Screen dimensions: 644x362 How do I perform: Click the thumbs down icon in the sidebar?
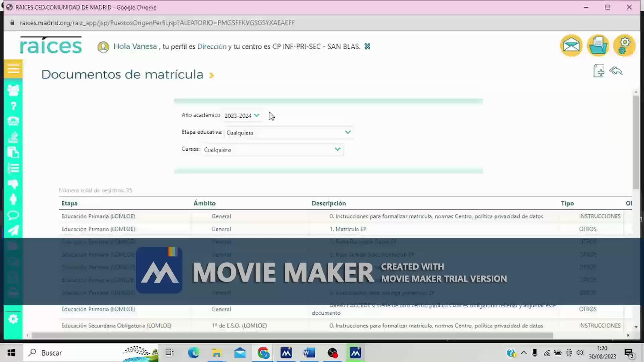tap(13, 184)
